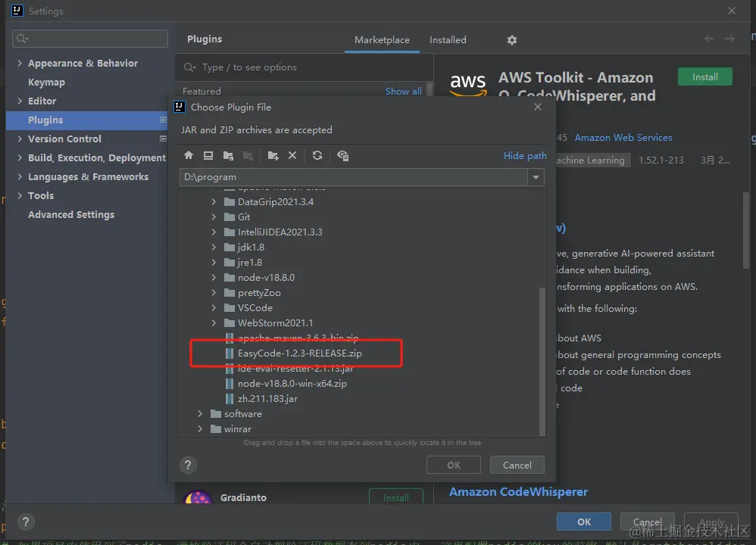Click Version Control project-level indicator icon
756x545 pixels.
(163, 139)
